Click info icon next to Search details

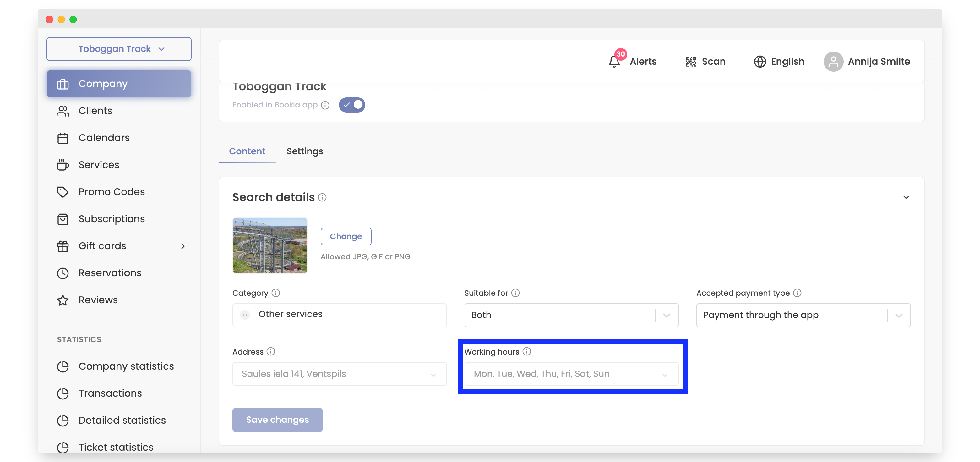(x=322, y=197)
